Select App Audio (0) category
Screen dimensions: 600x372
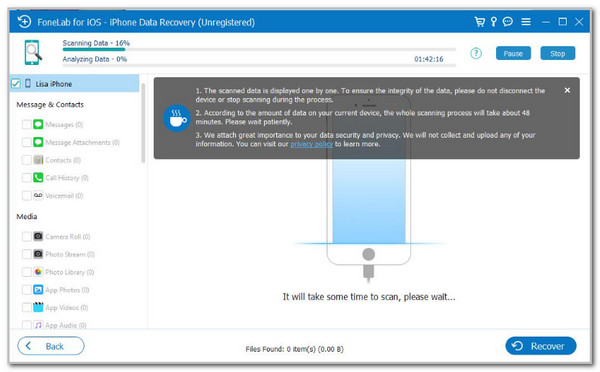click(65, 325)
